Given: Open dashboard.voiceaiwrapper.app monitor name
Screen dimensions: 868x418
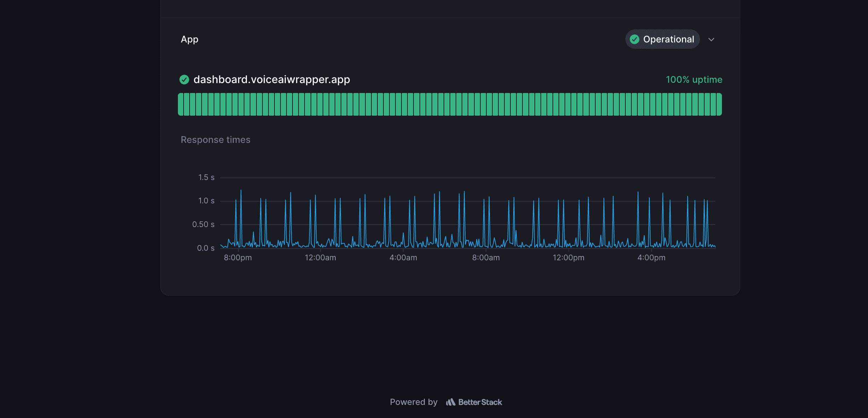Looking at the screenshot, I should (272, 80).
